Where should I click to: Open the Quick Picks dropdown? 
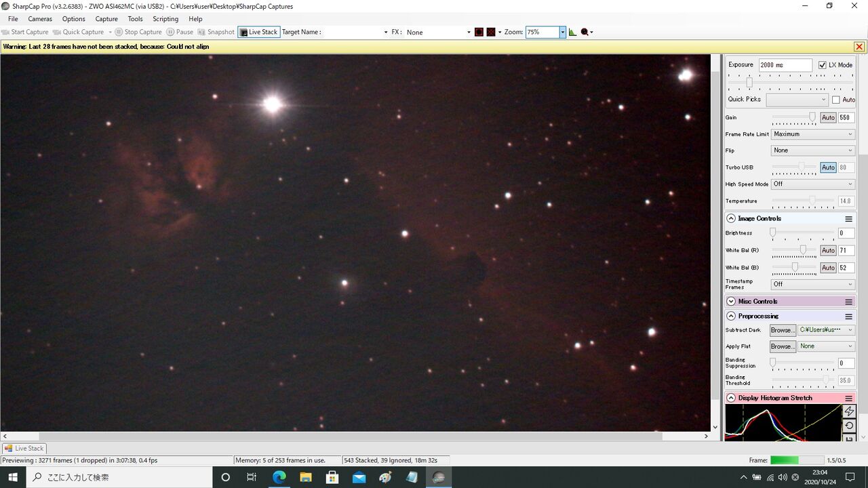[797, 100]
